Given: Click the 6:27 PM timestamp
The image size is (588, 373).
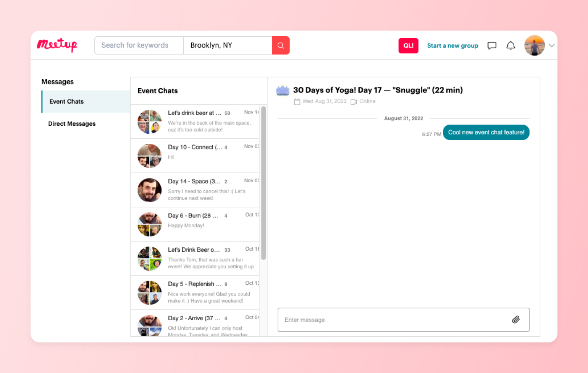Looking at the screenshot, I should click(x=431, y=134).
